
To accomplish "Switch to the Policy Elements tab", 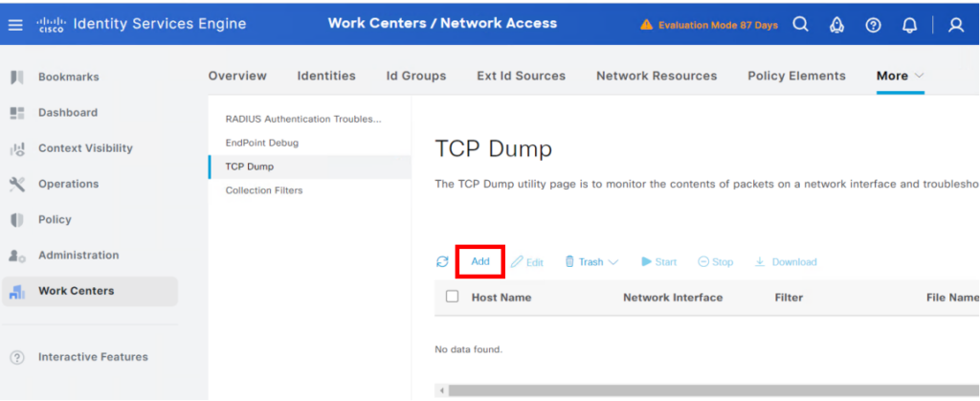I will pyautogui.click(x=796, y=76).
